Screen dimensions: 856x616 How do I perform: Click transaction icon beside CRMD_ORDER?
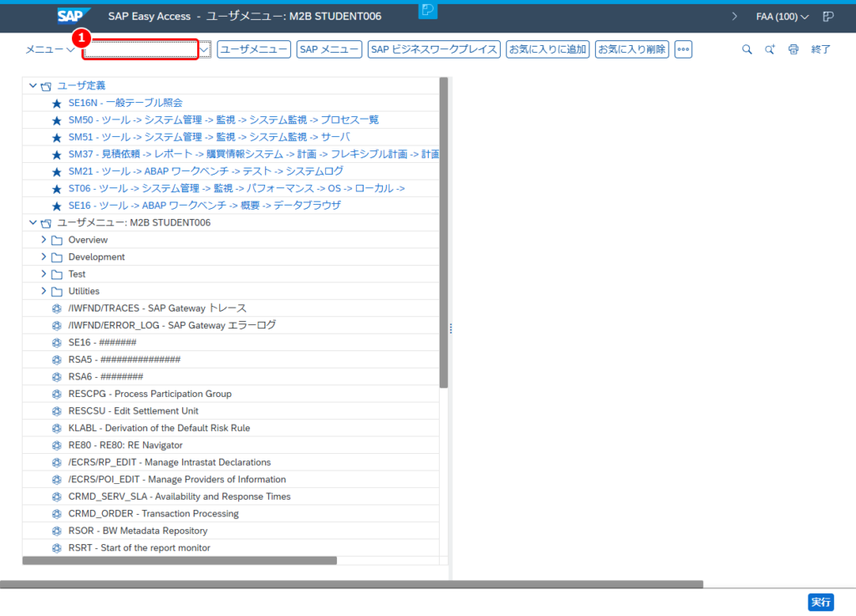56,514
